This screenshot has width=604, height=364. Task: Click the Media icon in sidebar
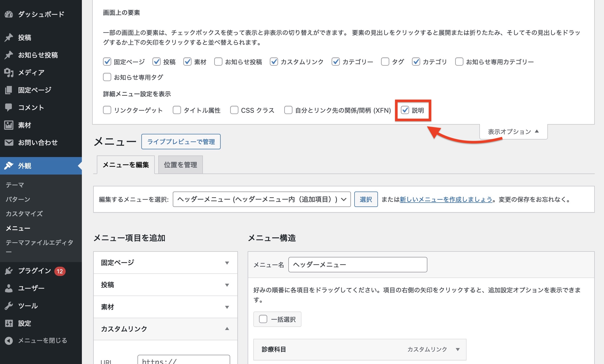point(9,73)
